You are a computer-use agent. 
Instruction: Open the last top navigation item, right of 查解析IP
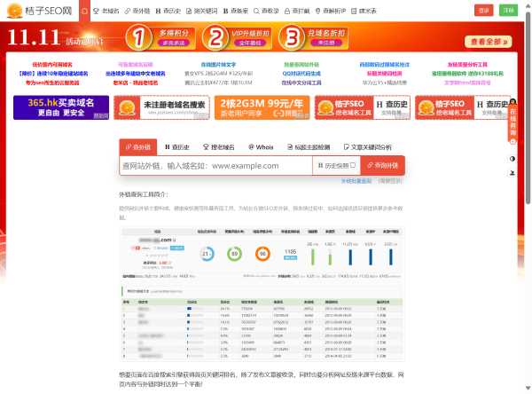[x=364, y=11]
